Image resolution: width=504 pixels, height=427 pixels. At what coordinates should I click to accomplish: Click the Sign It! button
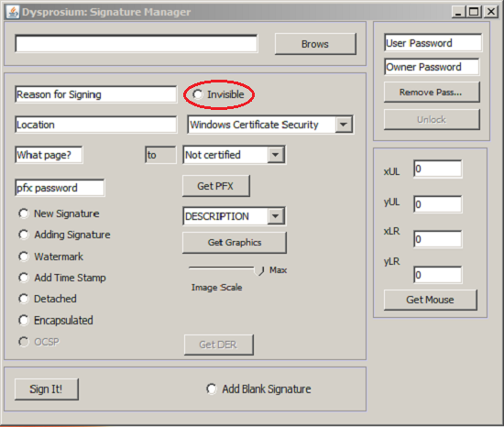pyautogui.click(x=47, y=389)
